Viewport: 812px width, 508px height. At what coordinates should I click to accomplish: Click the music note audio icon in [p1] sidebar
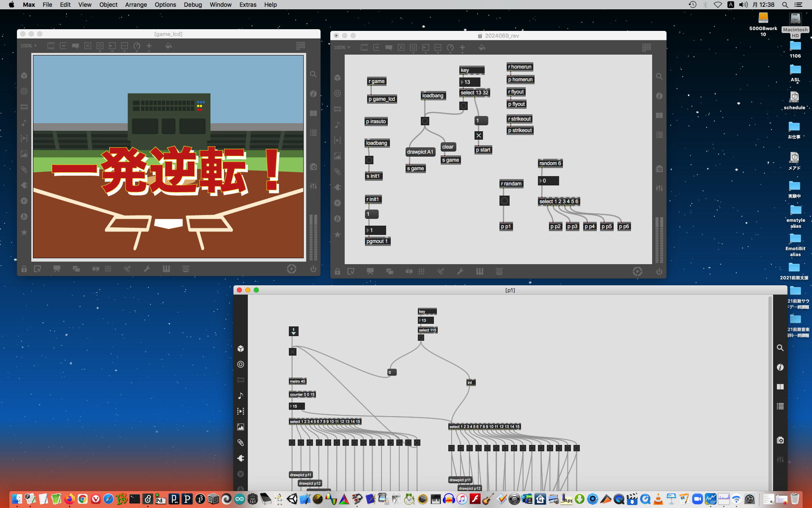pyautogui.click(x=241, y=395)
